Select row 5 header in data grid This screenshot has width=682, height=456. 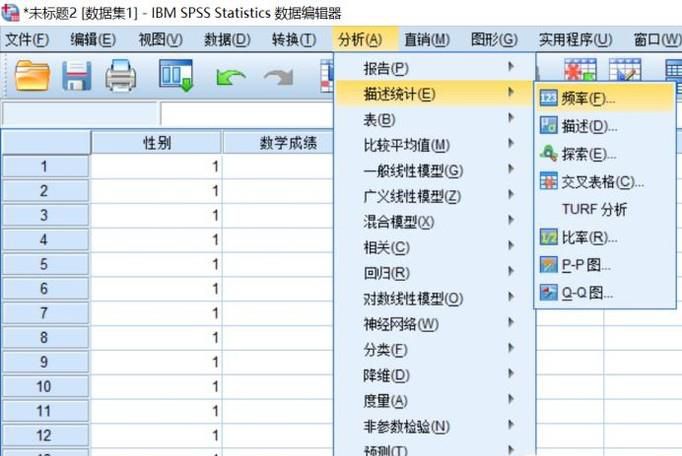coord(44,264)
